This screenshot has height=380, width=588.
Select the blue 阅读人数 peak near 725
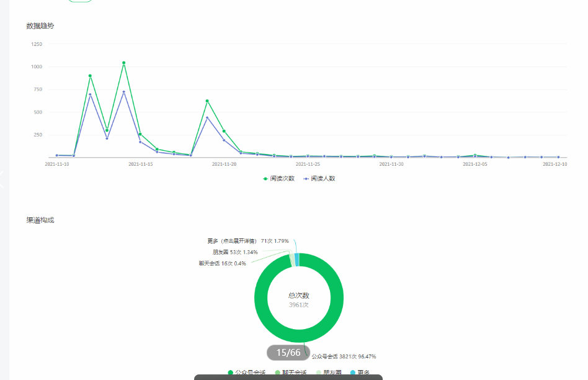click(124, 92)
